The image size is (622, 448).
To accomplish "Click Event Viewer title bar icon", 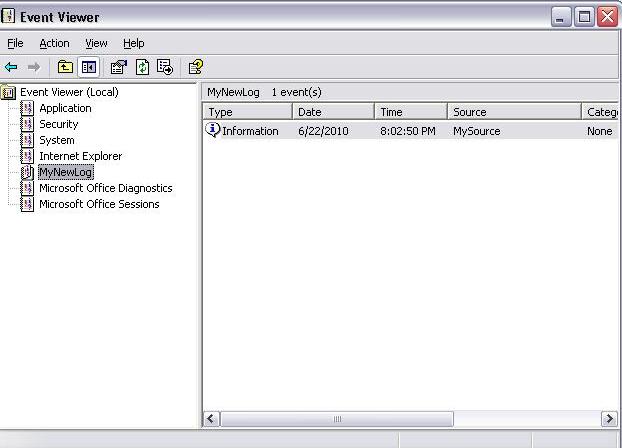I will tap(8, 16).
